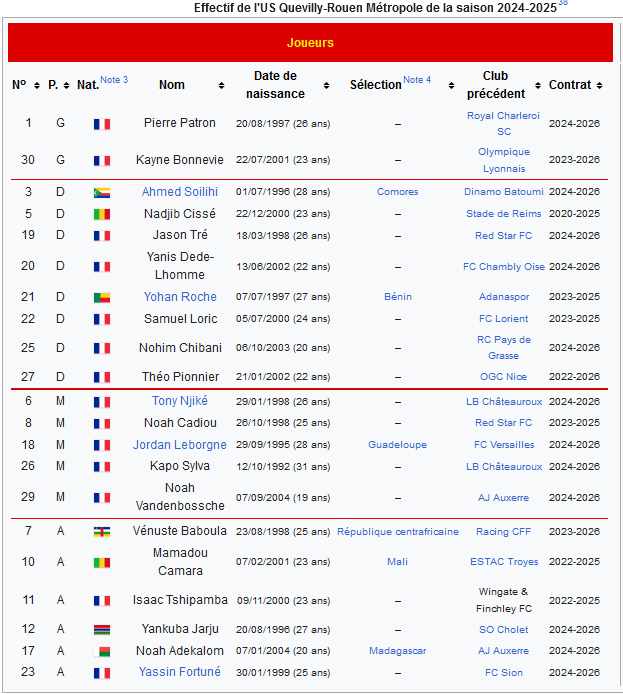Click the French flag beside Isaac Tshipamba
The height and width of the screenshot is (694, 623).
point(102,601)
